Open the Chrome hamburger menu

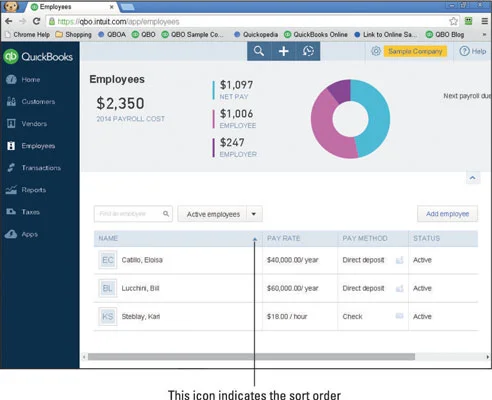tap(485, 21)
